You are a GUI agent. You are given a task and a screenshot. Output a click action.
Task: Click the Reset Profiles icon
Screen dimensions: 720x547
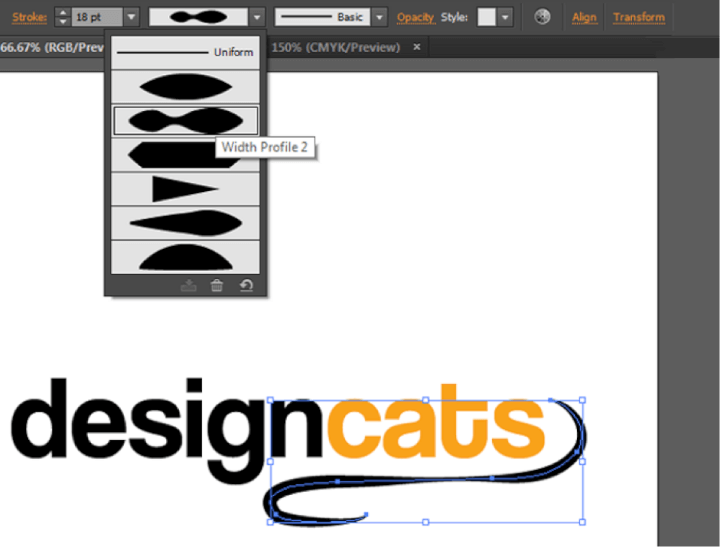coord(246,285)
